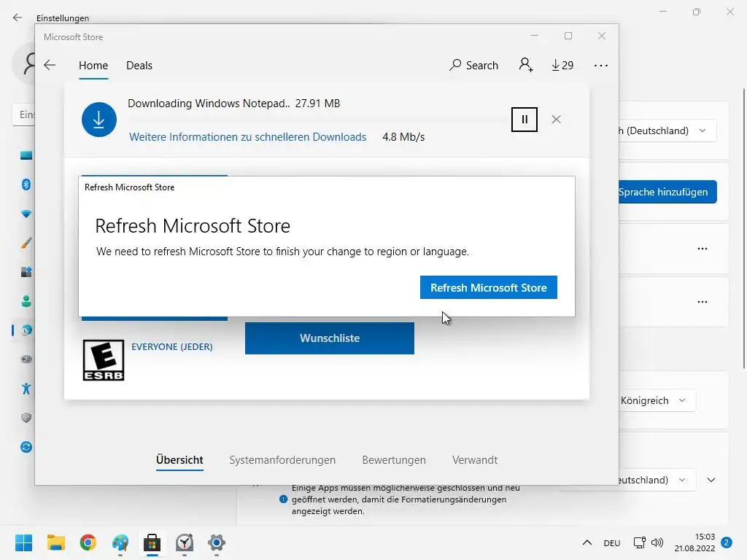Click the Einstellungen search field
The image size is (747, 560).
[x=24, y=114]
